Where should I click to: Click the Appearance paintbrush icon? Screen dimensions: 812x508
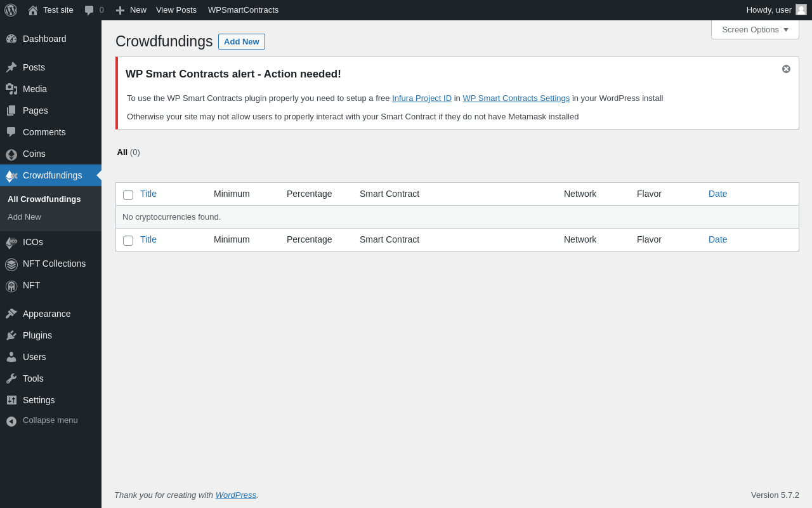11,314
